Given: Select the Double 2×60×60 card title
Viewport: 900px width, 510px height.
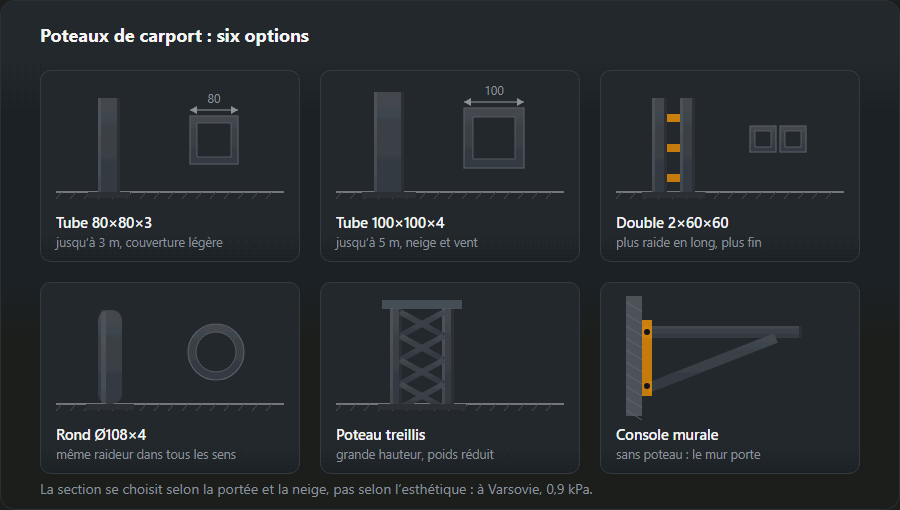Looking at the screenshot, I should (x=672, y=223).
